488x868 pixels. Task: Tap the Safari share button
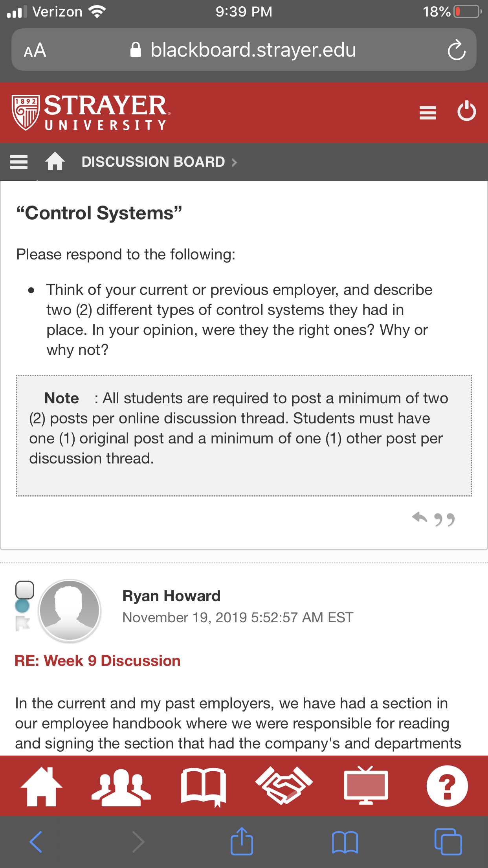(242, 841)
